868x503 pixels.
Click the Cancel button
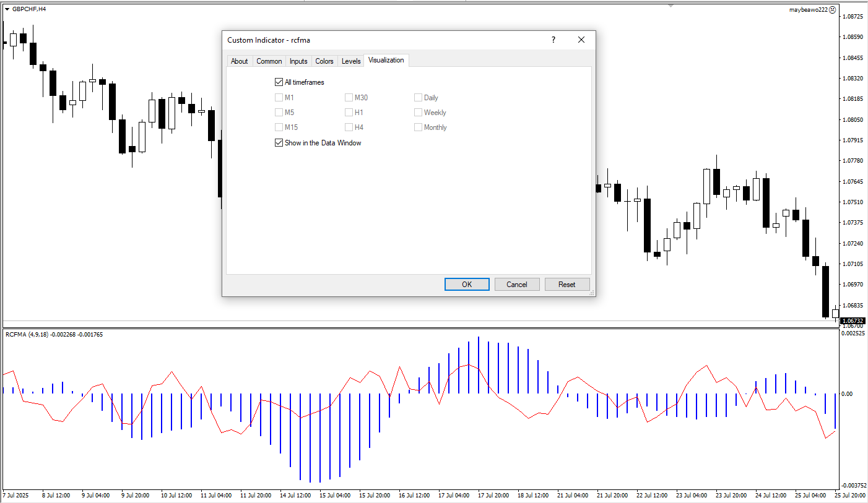click(x=516, y=285)
